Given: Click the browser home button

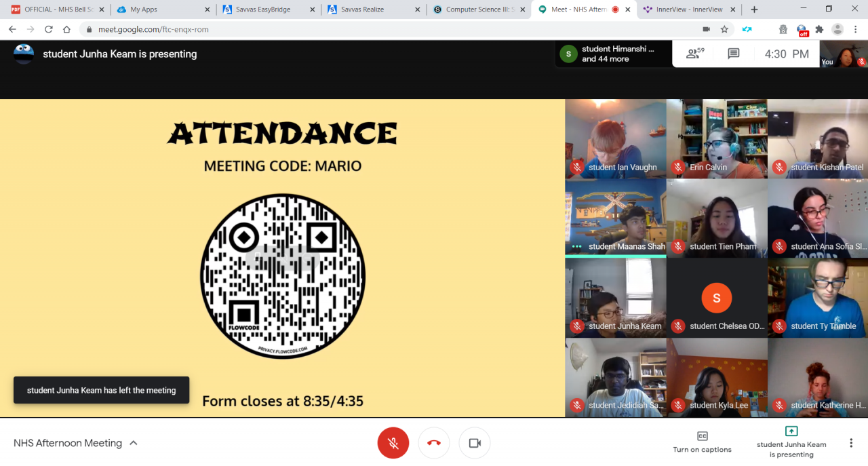Looking at the screenshot, I should point(66,29).
